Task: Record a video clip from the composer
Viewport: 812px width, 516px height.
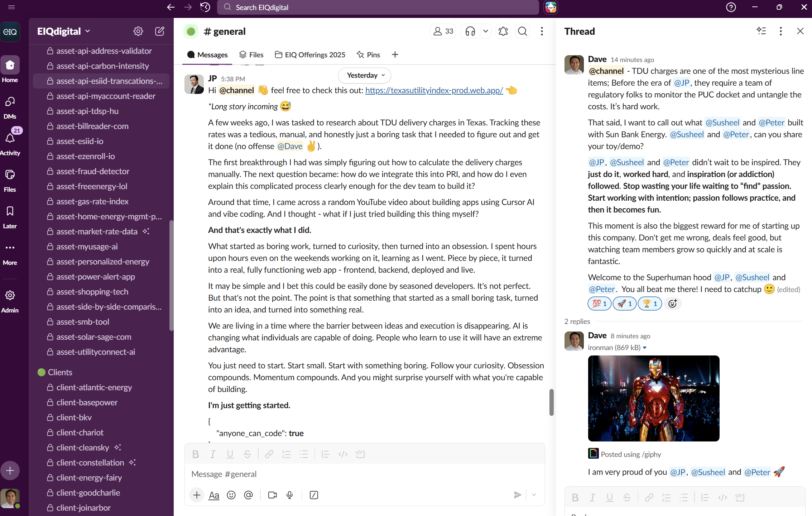Action: coord(272,495)
